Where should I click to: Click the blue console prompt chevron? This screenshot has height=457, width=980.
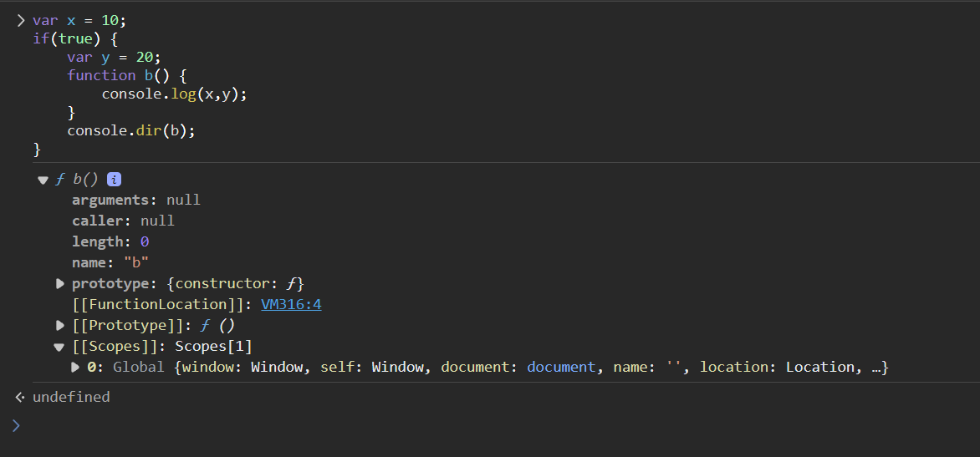[x=16, y=426]
